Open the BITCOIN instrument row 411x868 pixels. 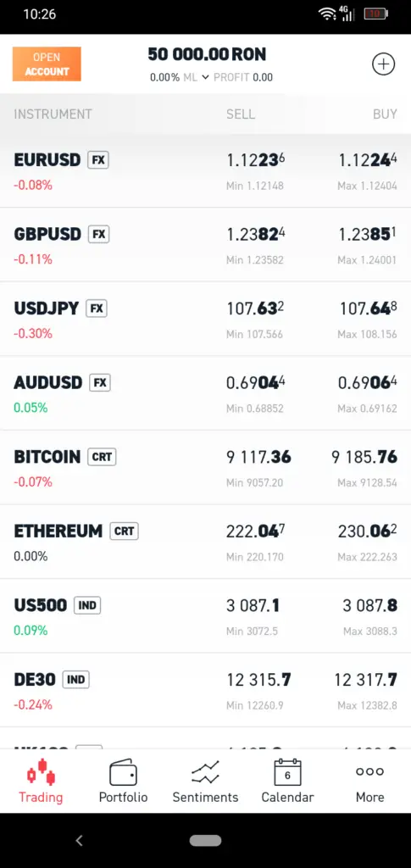[x=205, y=468]
